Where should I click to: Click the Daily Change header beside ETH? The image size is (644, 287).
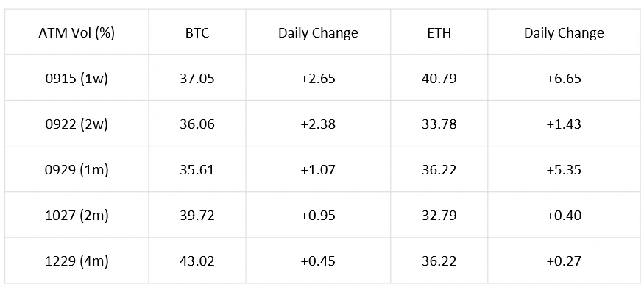(x=564, y=33)
